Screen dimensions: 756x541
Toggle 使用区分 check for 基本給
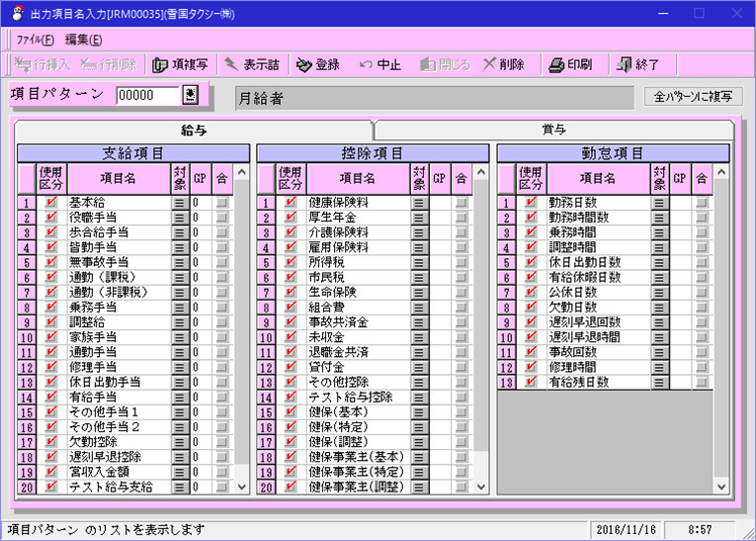pos(50,203)
